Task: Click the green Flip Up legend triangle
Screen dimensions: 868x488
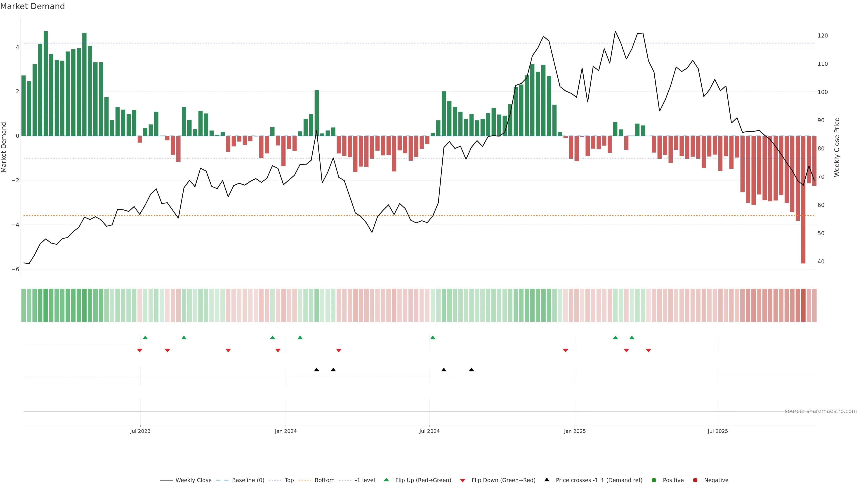Action: coord(387,480)
